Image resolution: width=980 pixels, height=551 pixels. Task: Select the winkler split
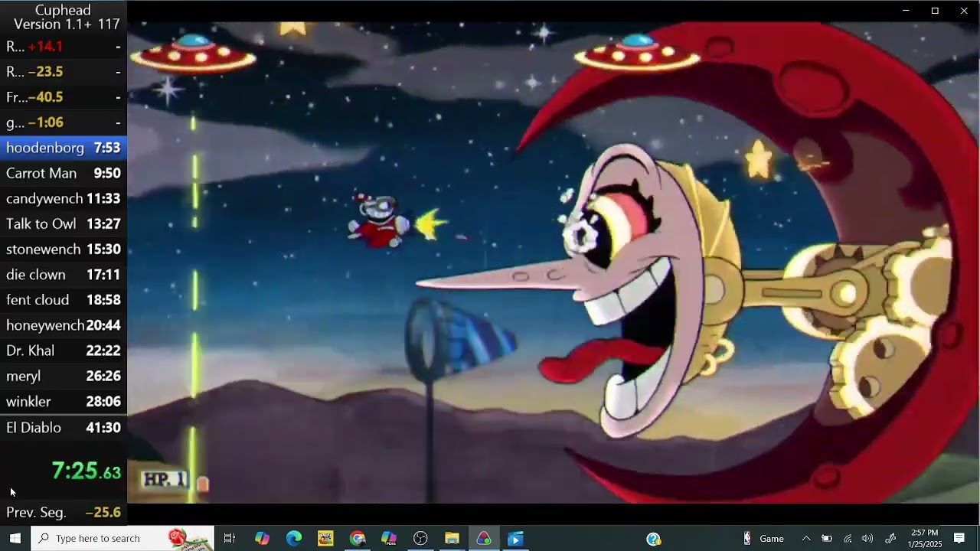(x=64, y=401)
